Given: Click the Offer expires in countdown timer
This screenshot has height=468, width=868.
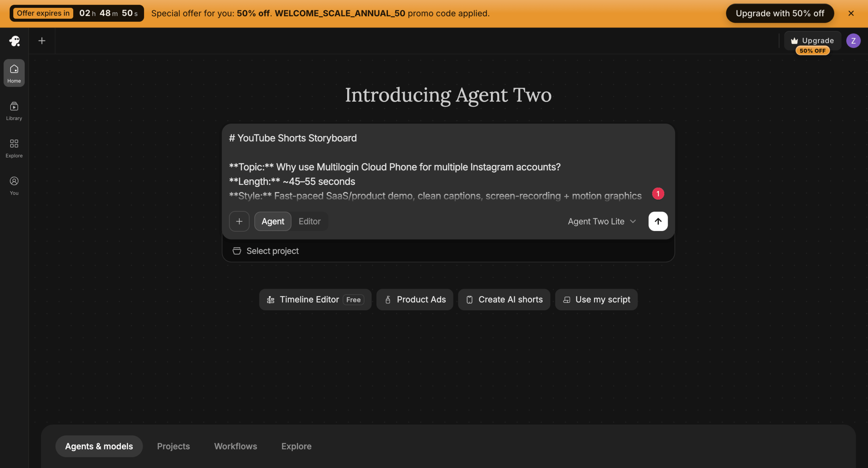Looking at the screenshot, I should [x=77, y=13].
